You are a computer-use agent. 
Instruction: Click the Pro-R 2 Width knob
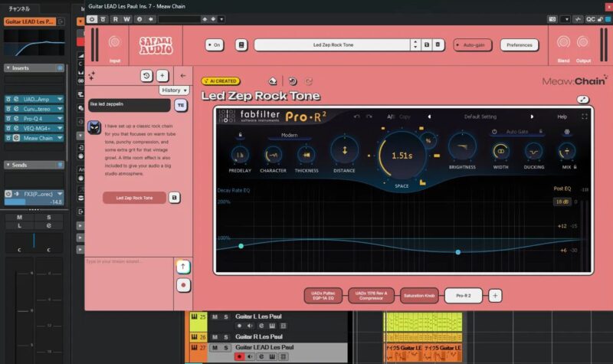click(500, 152)
